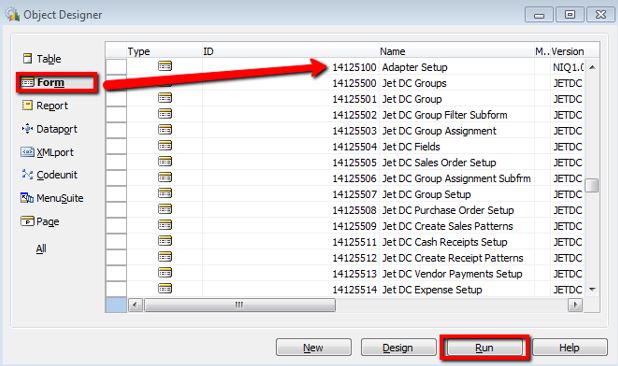Click the horizontal scrollbar left arrow

[135, 305]
